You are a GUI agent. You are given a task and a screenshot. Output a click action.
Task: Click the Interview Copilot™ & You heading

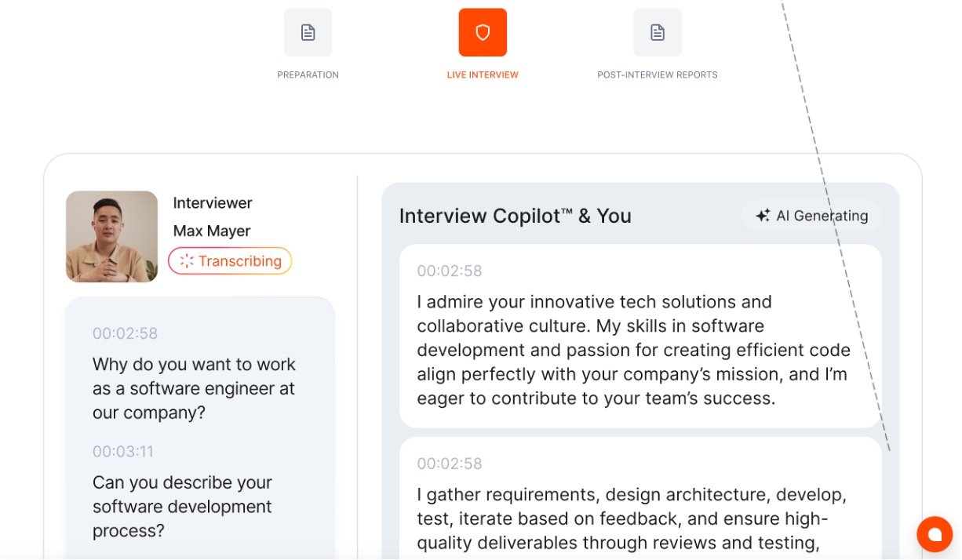click(x=515, y=216)
